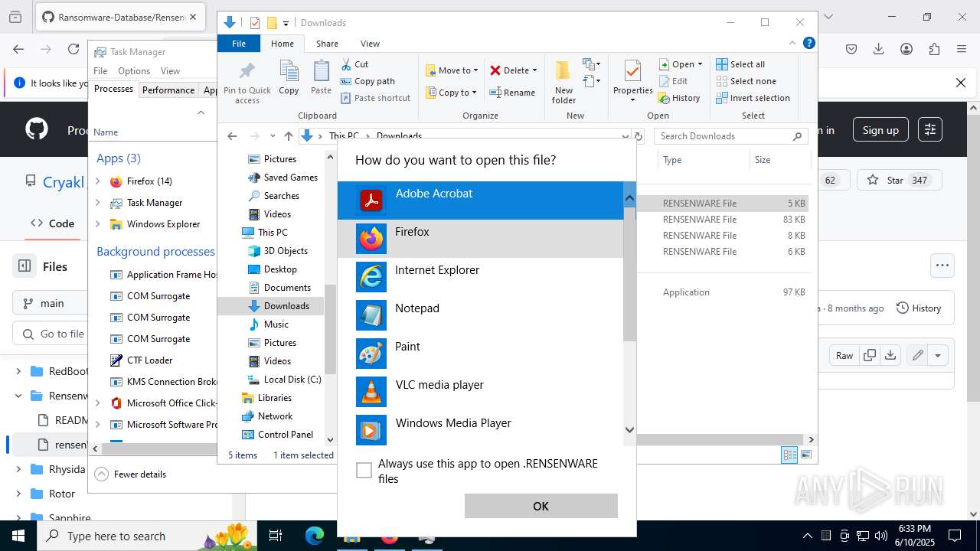Open the Move to dropdown

(452, 70)
